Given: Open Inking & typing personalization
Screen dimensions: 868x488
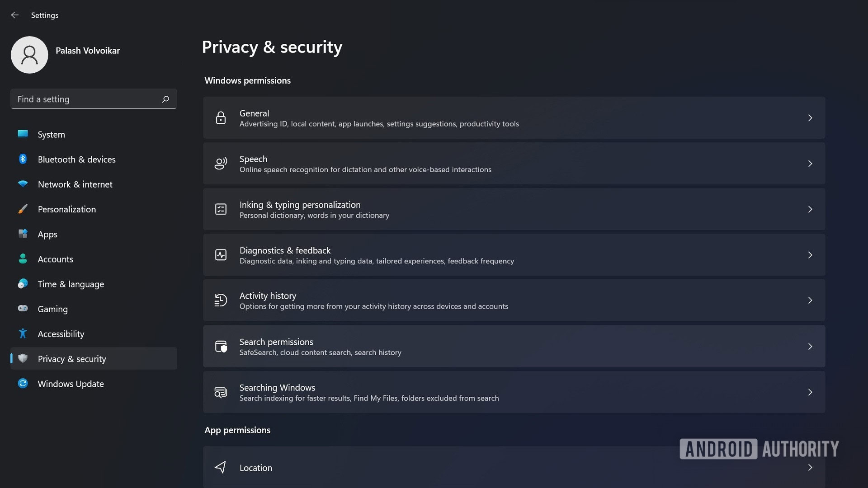Looking at the screenshot, I should click(514, 209).
